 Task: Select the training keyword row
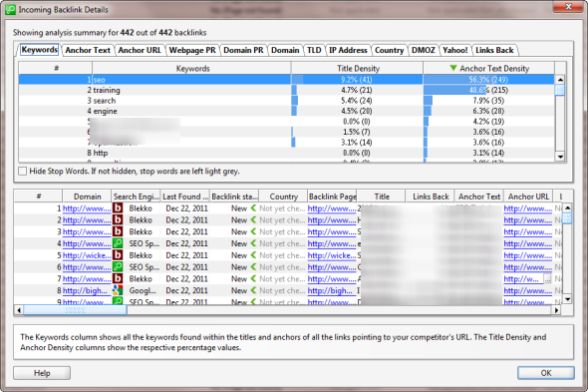(x=286, y=90)
